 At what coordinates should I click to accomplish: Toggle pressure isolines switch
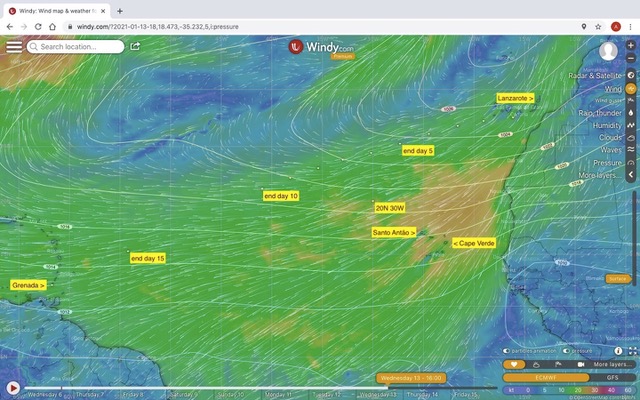(x=567, y=351)
